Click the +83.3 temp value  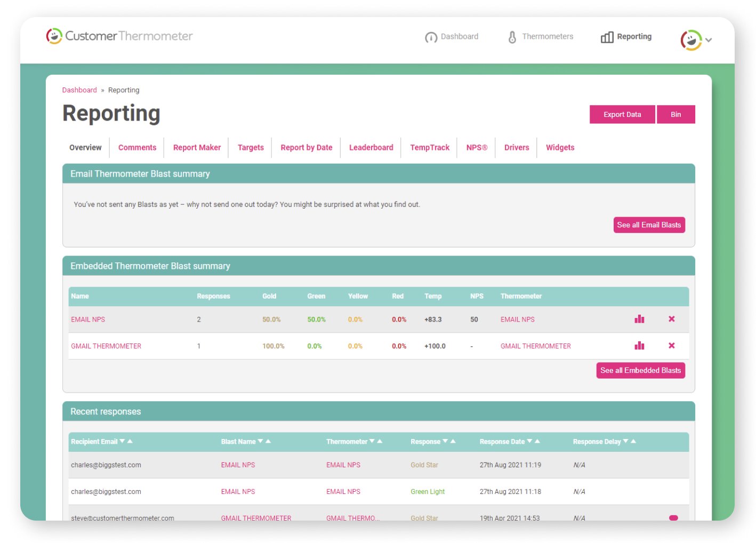(x=433, y=320)
